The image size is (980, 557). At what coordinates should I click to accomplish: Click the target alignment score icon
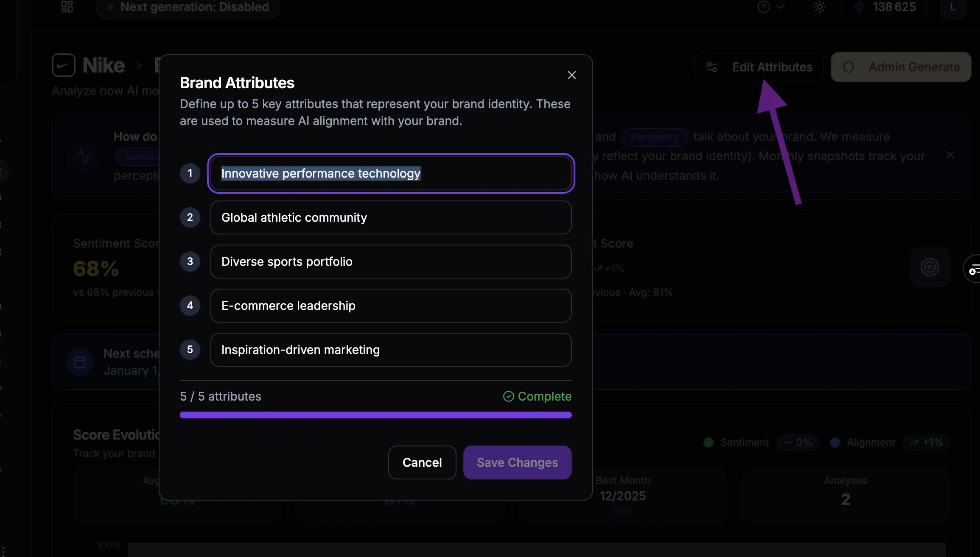click(x=930, y=267)
